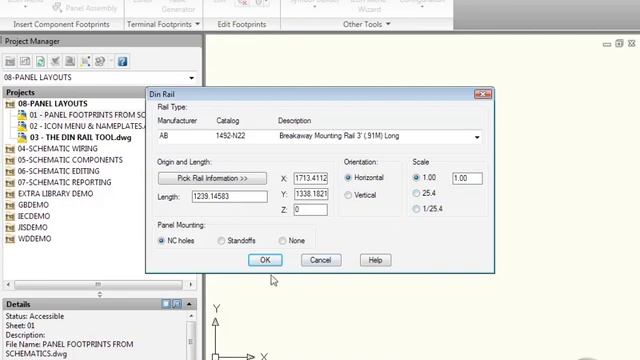
Task: Click the Length input field
Action: pyautogui.click(x=230, y=196)
